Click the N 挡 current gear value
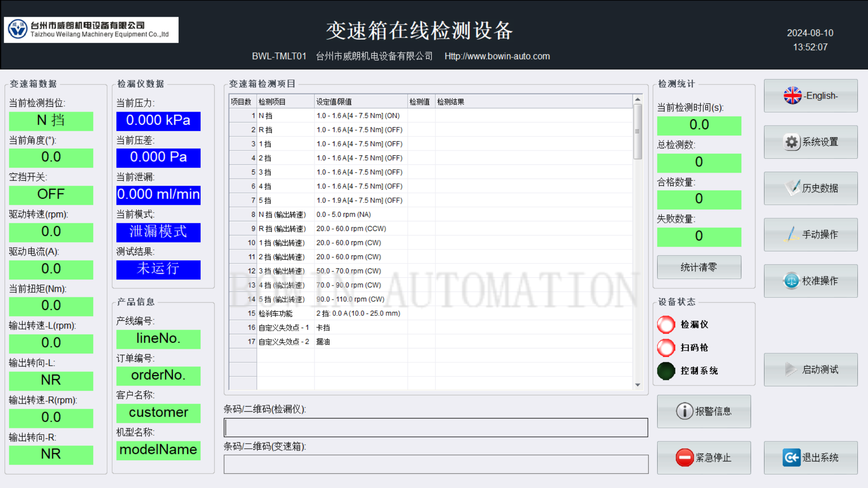The width and height of the screenshot is (868, 488). (x=51, y=121)
